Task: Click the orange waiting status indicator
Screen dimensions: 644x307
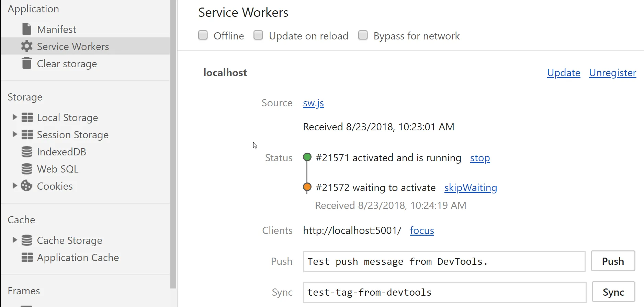Action: (307, 187)
